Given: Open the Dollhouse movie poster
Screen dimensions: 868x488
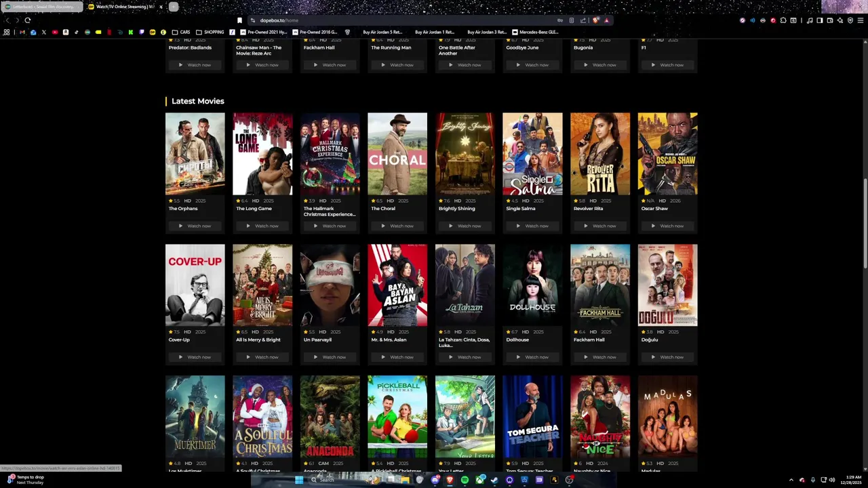Looking at the screenshot, I should point(532,285).
